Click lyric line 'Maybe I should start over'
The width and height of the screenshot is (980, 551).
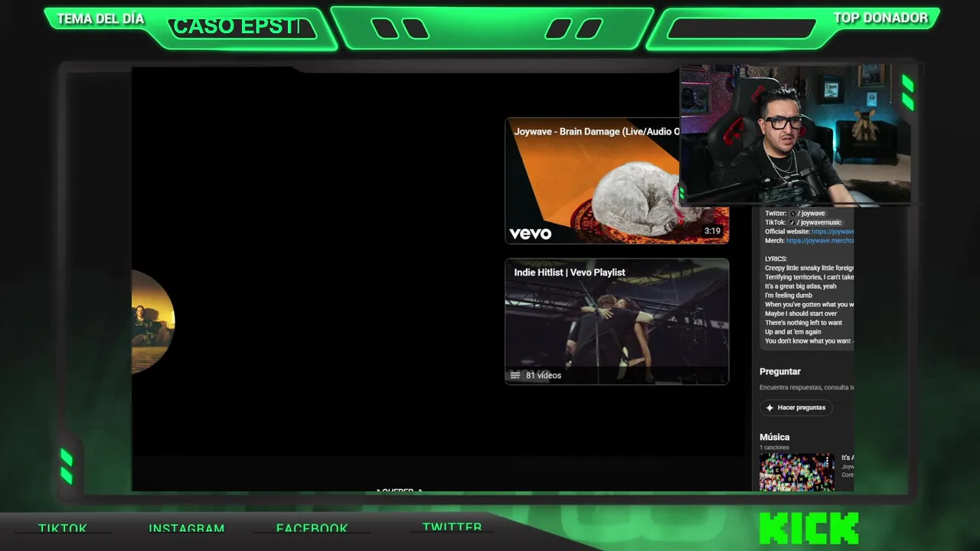pos(801,314)
